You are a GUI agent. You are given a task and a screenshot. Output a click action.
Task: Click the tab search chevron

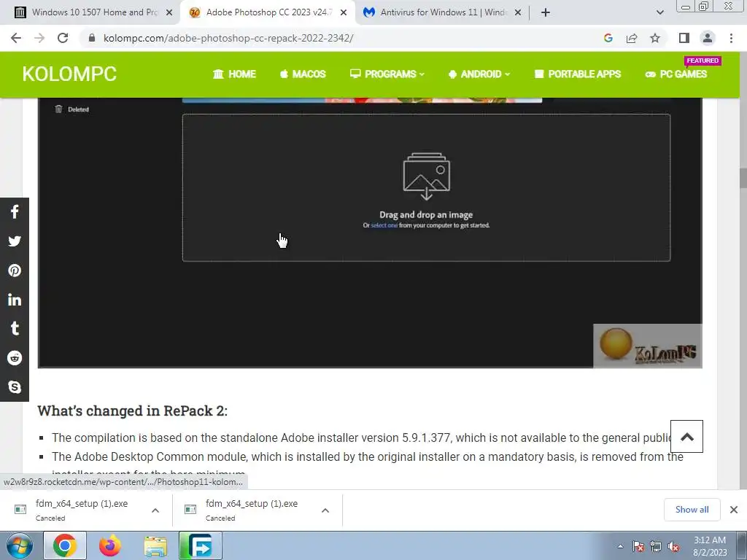[x=659, y=12]
